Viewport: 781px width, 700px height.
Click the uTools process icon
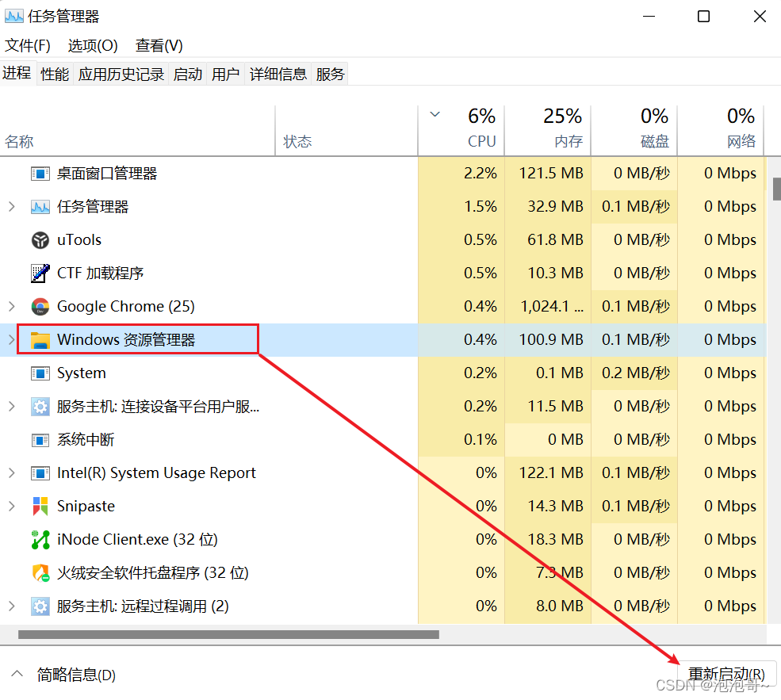40,240
